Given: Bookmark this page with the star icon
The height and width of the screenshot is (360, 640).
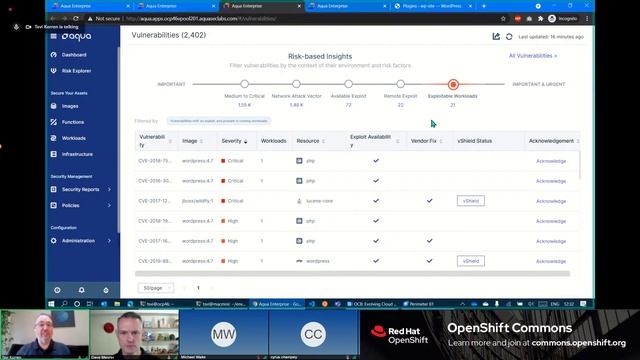Looking at the screenshot, I should pyautogui.click(x=503, y=18).
